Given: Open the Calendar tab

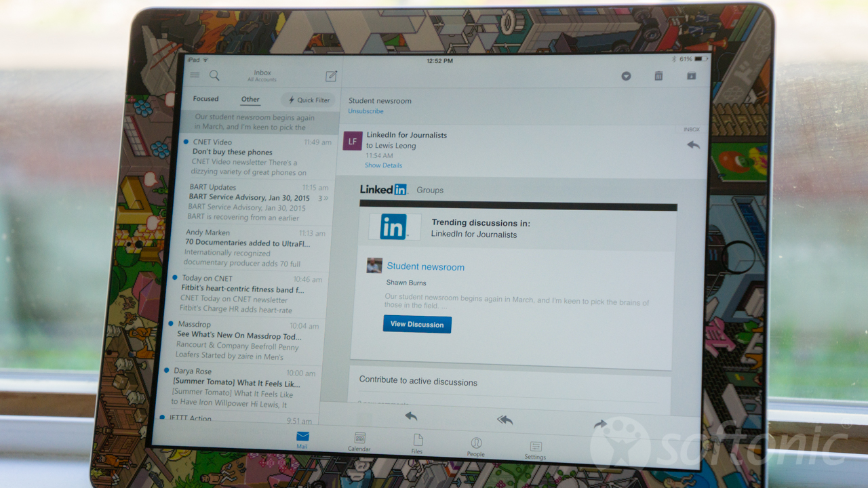Looking at the screenshot, I should [x=359, y=442].
